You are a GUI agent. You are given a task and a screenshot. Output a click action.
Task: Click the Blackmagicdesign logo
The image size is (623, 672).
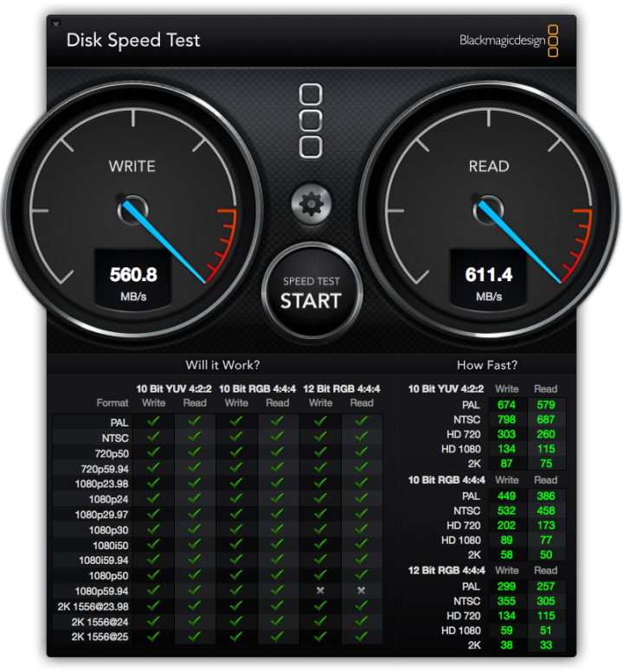(x=509, y=41)
